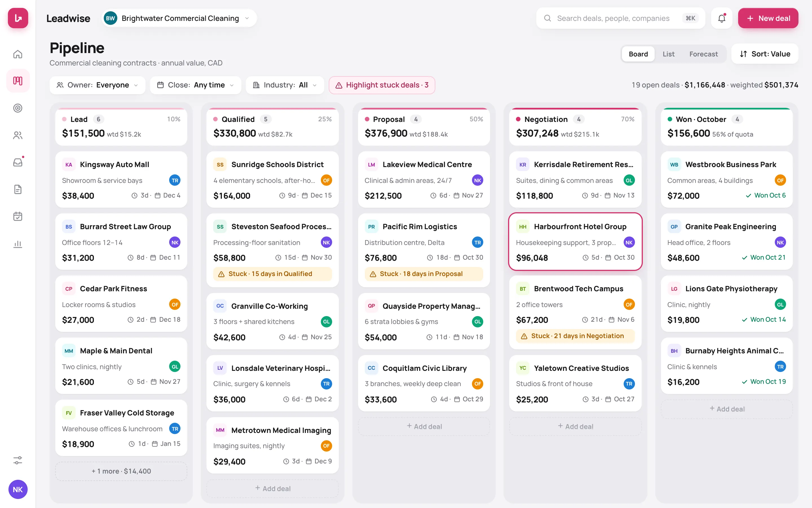This screenshot has width=812, height=508.
Task: Toggle Highlight stuck deals filter
Action: (x=382, y=85)
